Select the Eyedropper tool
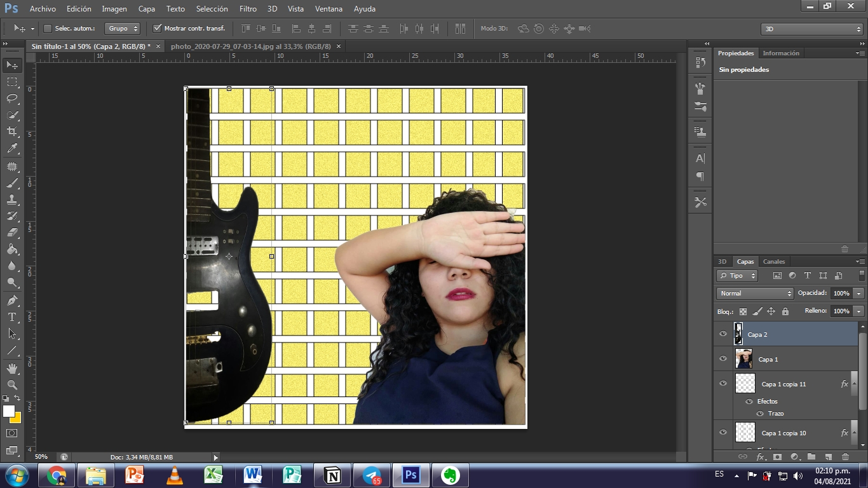Viewport: 868px width, 488px height. coord(12,149)
